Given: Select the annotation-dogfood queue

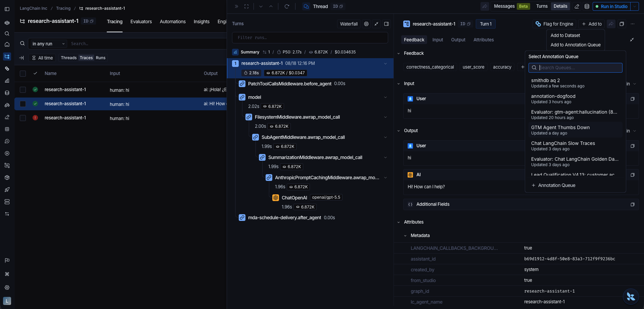Looking at the screenshot, I should pos(575,99).
